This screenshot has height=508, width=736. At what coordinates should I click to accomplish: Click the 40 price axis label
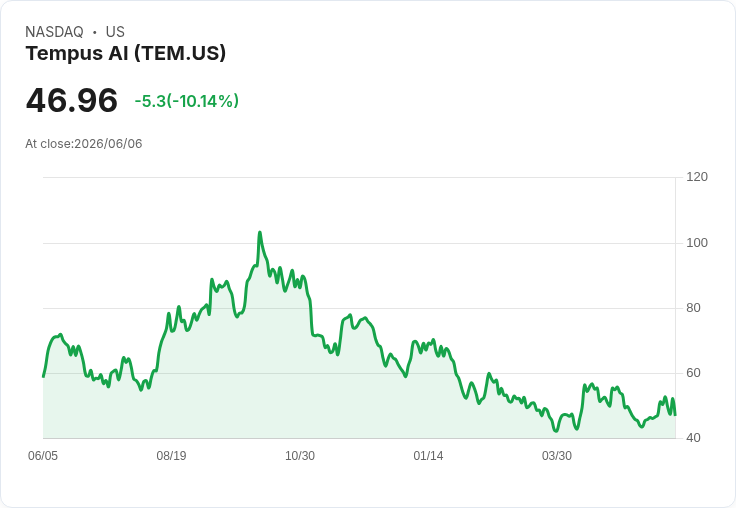click(x=693, y=438)
